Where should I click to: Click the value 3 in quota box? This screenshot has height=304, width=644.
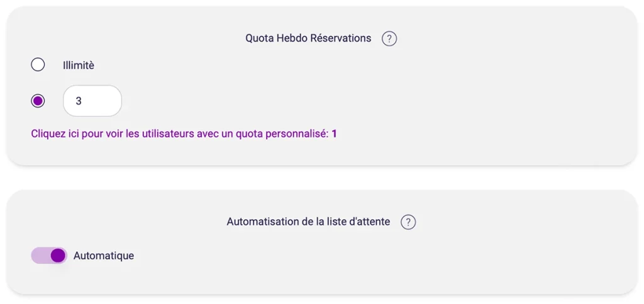79,101
